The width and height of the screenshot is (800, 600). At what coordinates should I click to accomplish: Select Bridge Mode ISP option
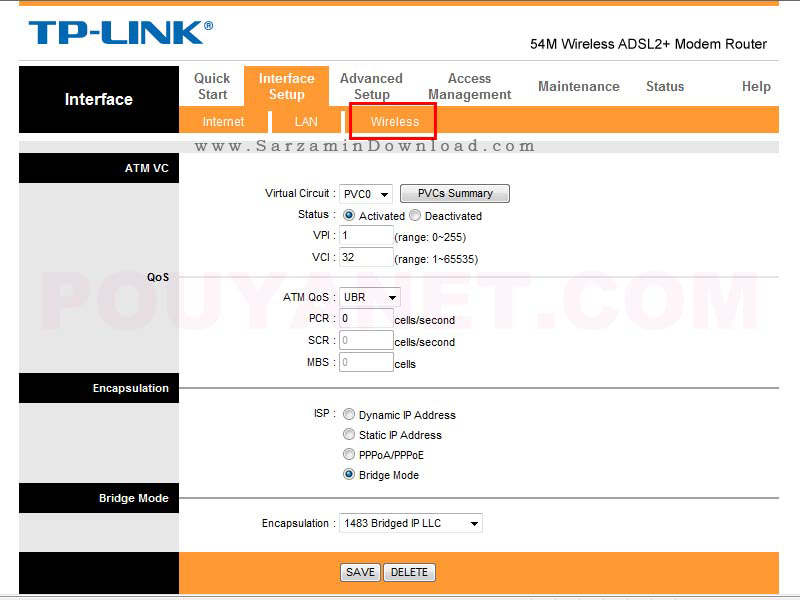click(x=349, y=474)
